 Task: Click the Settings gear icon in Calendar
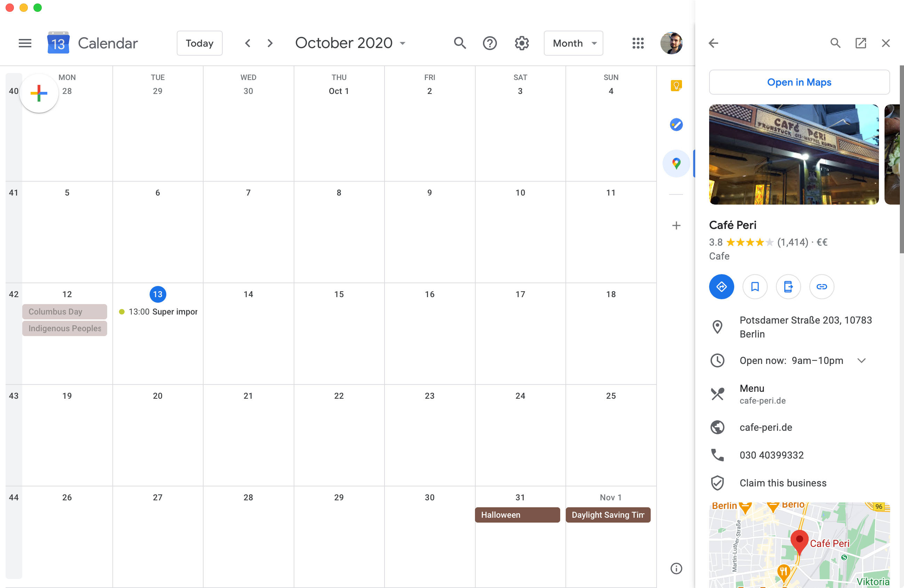(522, 43)
